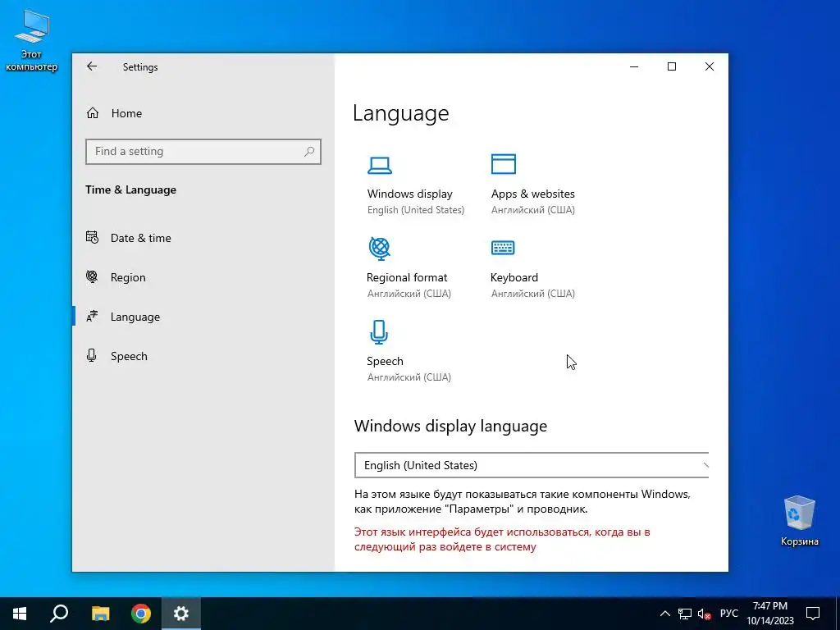Click the Home house icon
Viewport: 840px width, 630px height.
[93, 113]
